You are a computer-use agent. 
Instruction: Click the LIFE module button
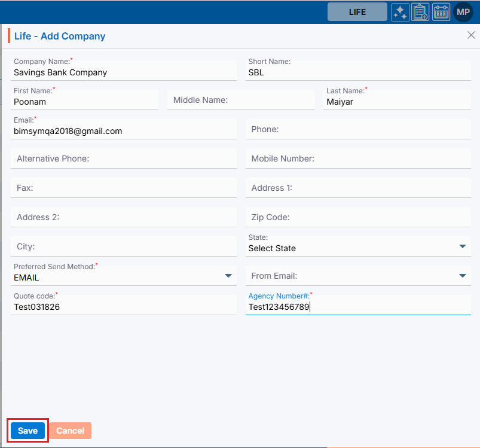[x=357, y=12]
